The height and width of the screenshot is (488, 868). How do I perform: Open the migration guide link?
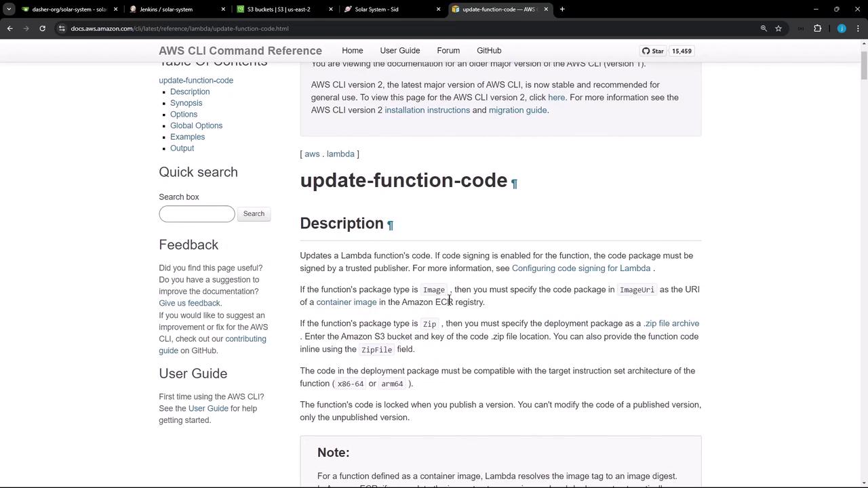tap(517, 110)
